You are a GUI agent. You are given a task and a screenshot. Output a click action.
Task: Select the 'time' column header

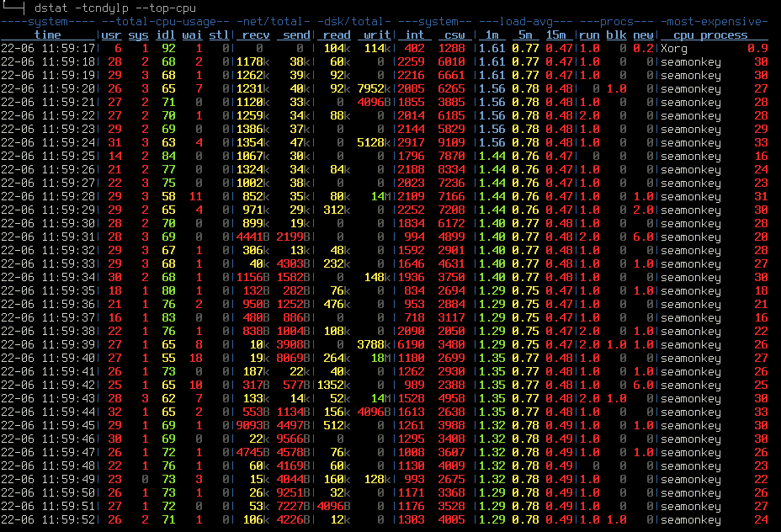point(48,35)
